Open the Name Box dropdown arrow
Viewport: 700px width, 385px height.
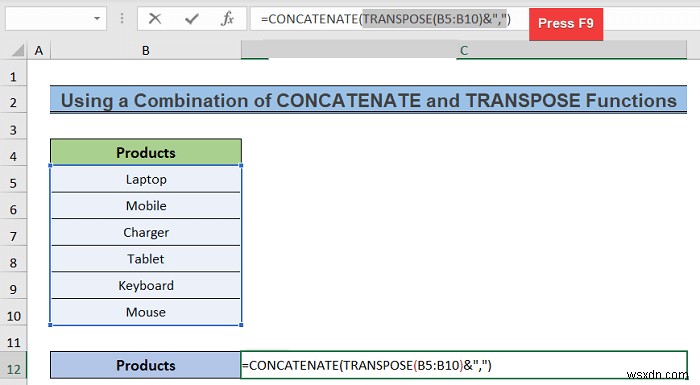click(x=97, y=19)
